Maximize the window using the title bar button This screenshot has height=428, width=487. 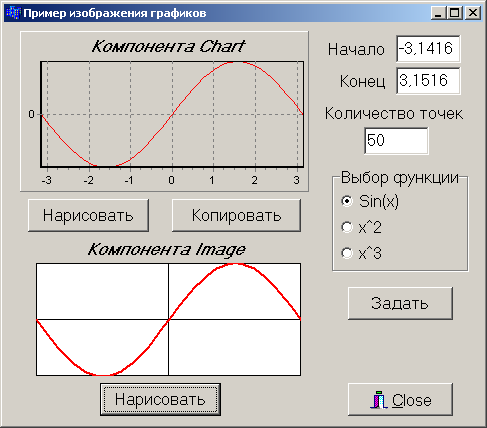(x=455, y=13)
